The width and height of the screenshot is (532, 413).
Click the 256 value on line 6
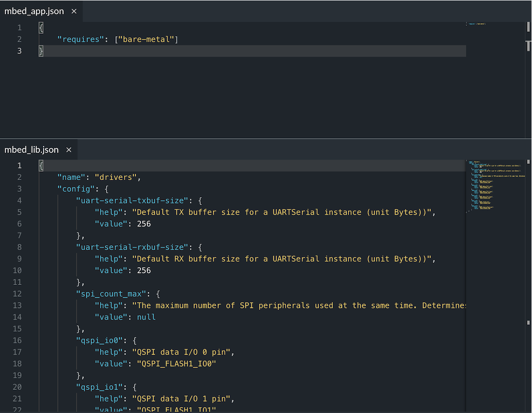[x=144, y=224]
